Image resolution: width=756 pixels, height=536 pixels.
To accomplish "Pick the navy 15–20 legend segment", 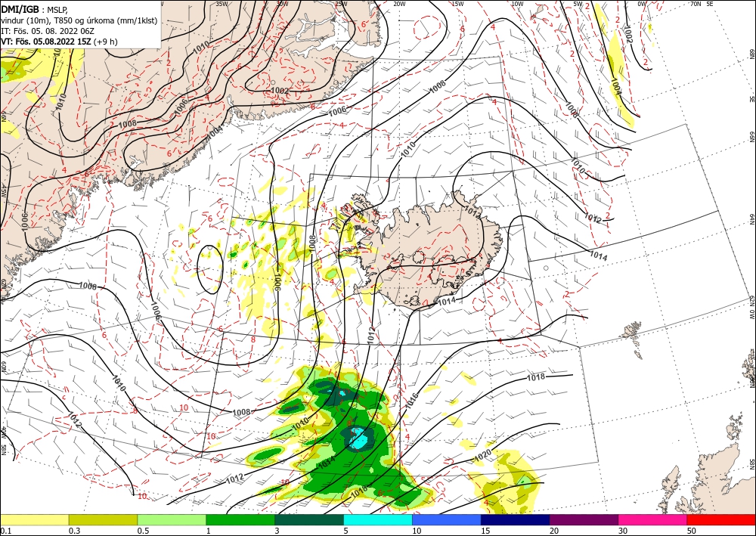I will [x=516, y=519].
